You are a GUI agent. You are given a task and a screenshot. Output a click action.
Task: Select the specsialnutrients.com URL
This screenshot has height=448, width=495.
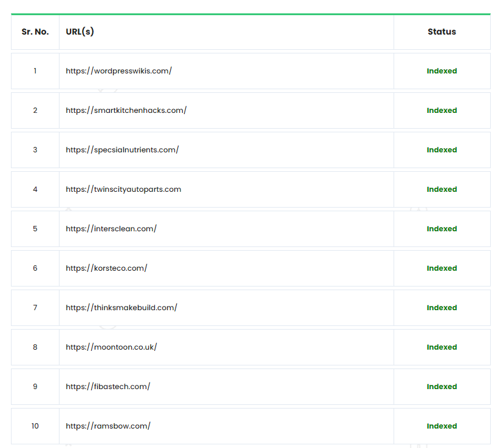(x=122, y=150)
